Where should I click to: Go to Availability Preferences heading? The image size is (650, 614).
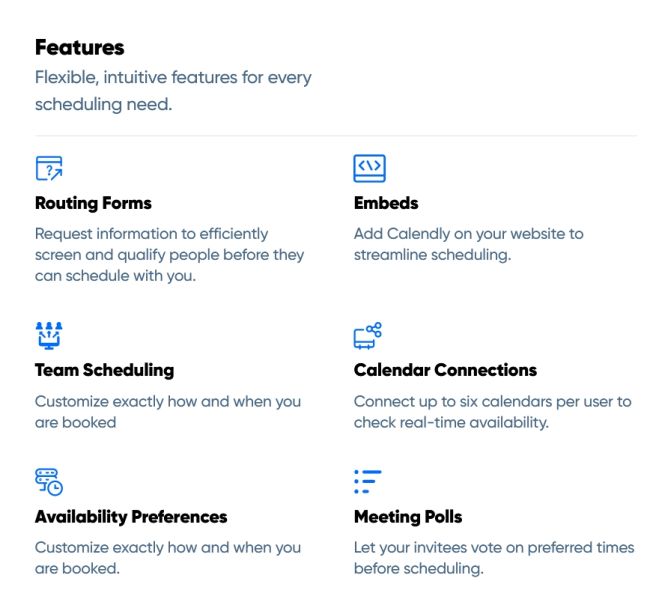(131, 517)
